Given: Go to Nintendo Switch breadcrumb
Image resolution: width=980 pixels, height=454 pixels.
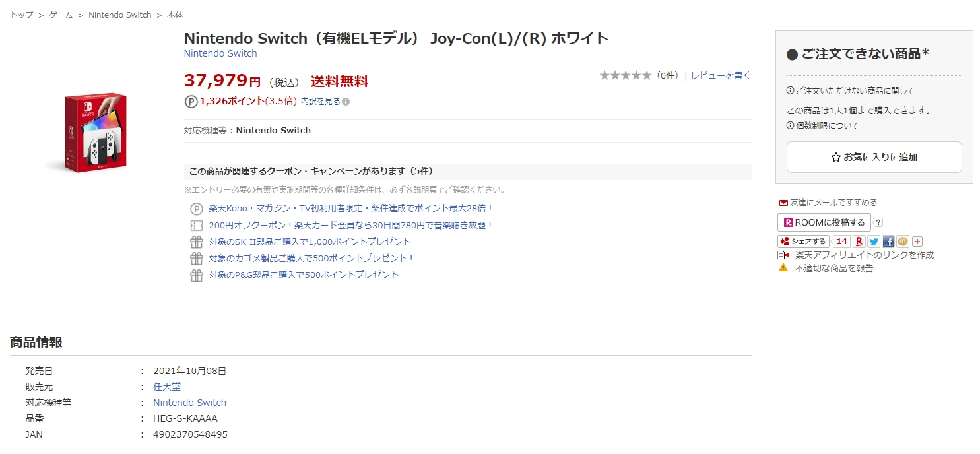Looking at the screenshot, I should 120,15.
